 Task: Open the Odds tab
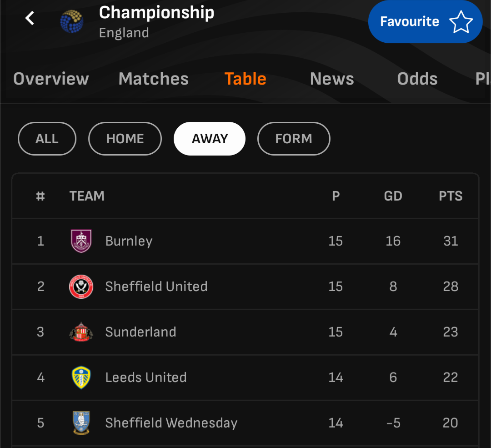click(417, 79)
